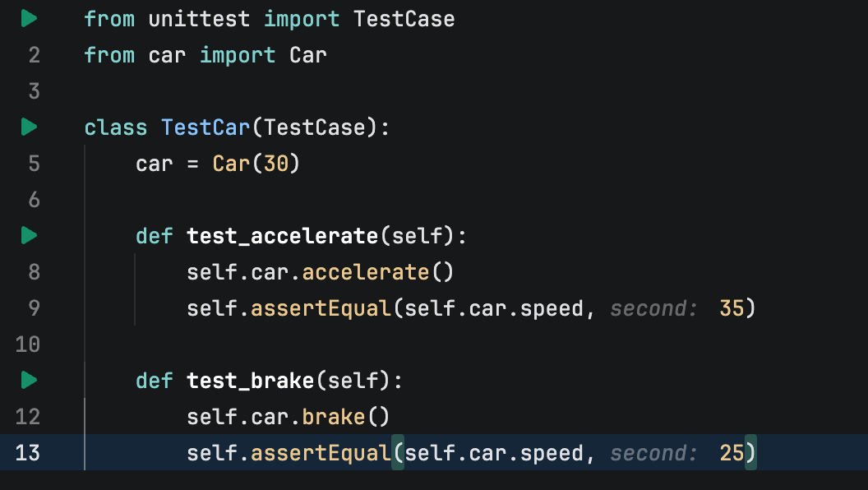This screenshot has width=868, height=490.
Task: Click the 'car' module name on line 2
Action: (167, 55)
